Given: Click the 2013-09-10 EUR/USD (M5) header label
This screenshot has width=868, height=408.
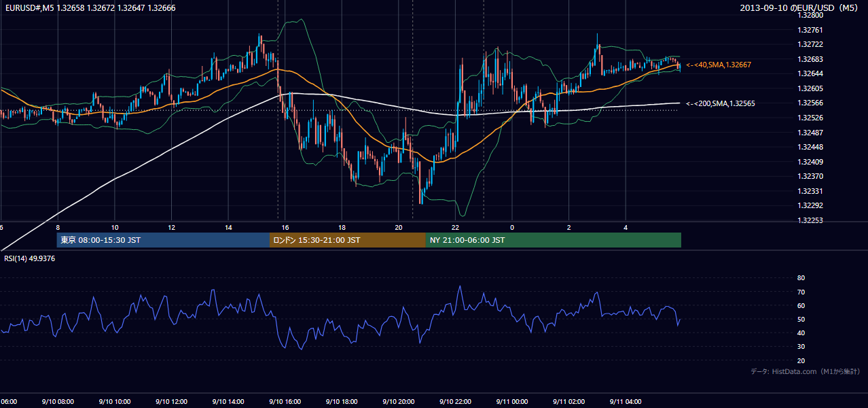Looking at the screenshot, I should (x=800, y=7).
